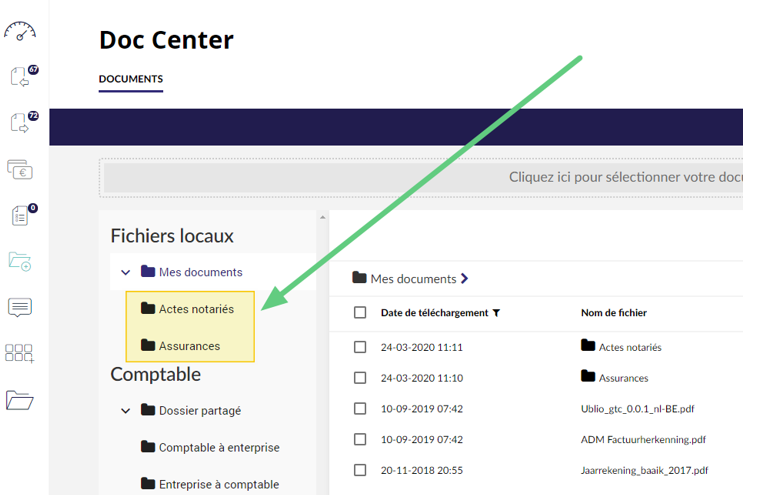781x495 pixels.
Task: Click the Mes documents breadcrumb folder icon
Action: tap(359, 277)
